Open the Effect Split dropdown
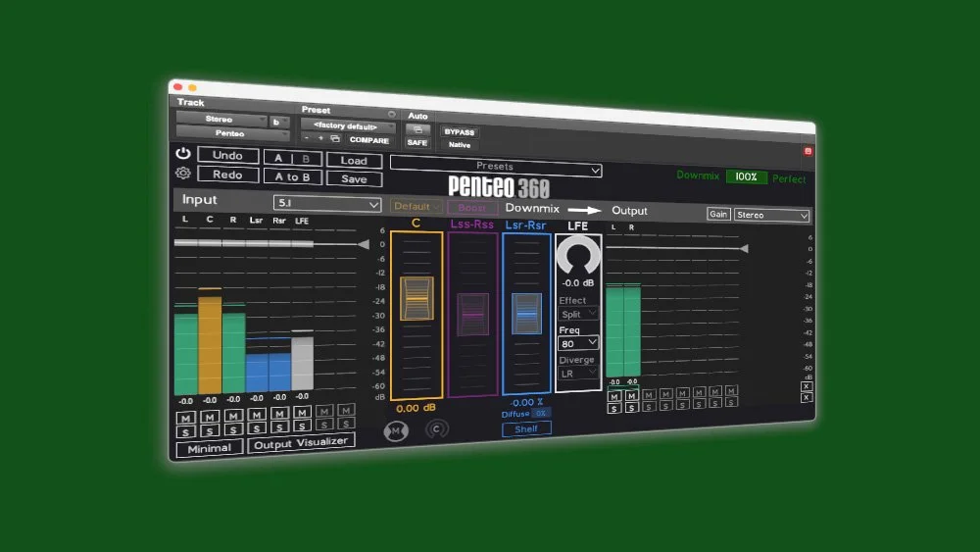This screenshot has height=552, width=980. click(578, 314)
